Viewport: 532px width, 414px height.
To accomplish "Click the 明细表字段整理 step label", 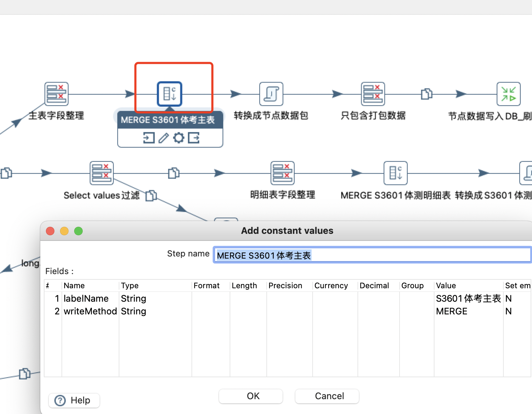I will tap(283, 195).
